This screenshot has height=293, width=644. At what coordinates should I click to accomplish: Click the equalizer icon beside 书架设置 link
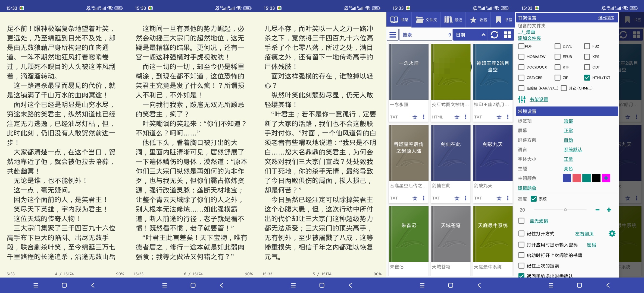(x=522, y=99)
